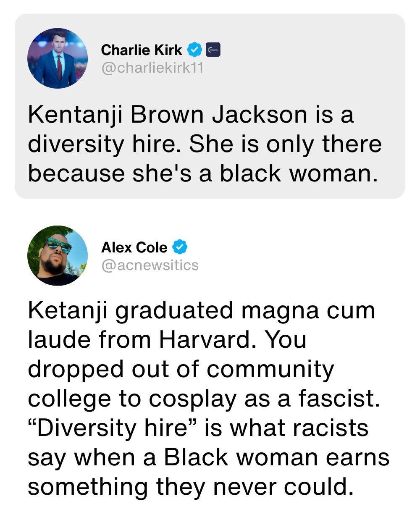Click Alex Cole's blue verified checkmark
The width and height of the screenshot is (420, 525).
click(180, 247)
